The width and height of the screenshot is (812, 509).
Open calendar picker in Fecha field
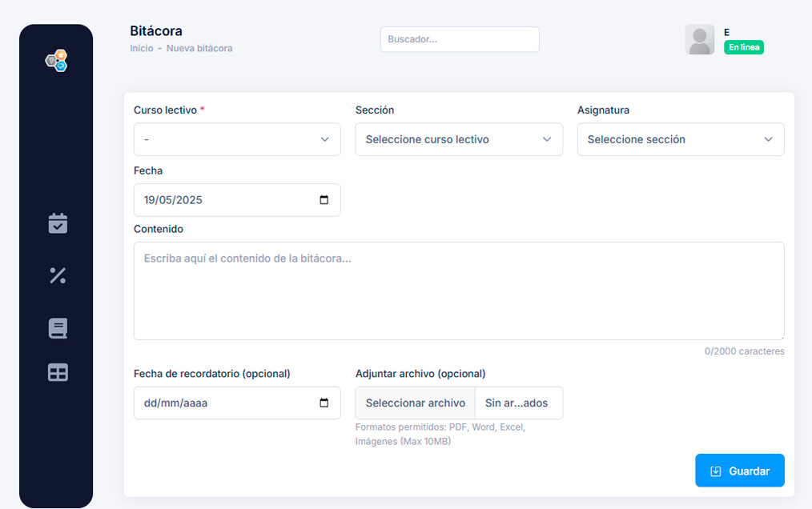coord(324,200)
